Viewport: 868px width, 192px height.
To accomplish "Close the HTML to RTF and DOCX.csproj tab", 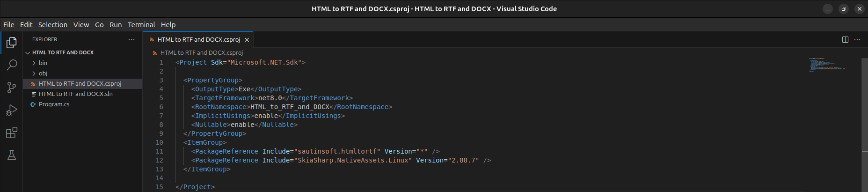I will click(247, 40).
